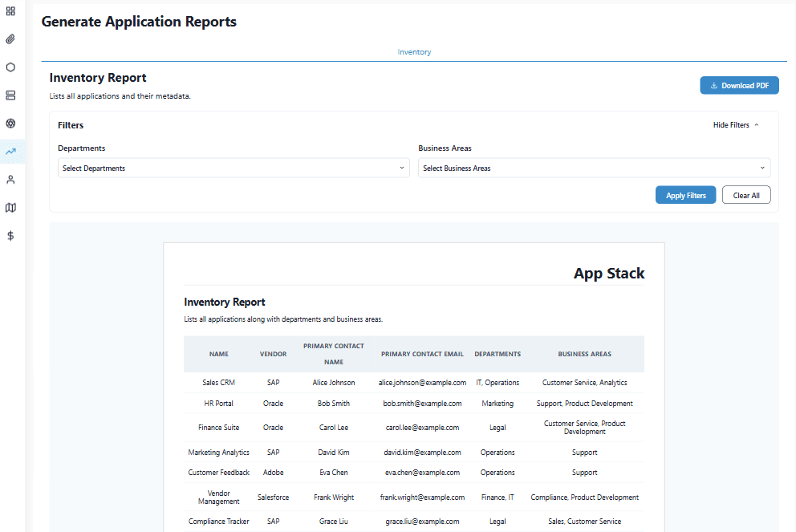
Task: Click the Sales, Customer Service cell
Action: coord(584,522)
